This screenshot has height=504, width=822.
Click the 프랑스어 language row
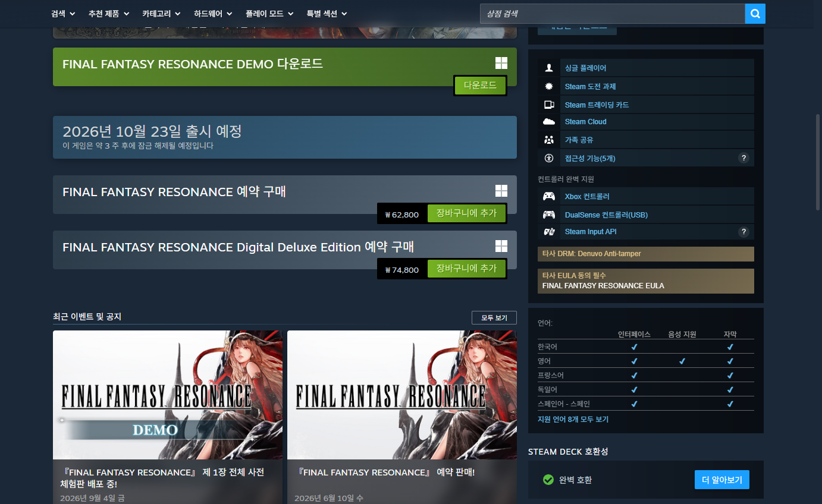pos(646,375)
